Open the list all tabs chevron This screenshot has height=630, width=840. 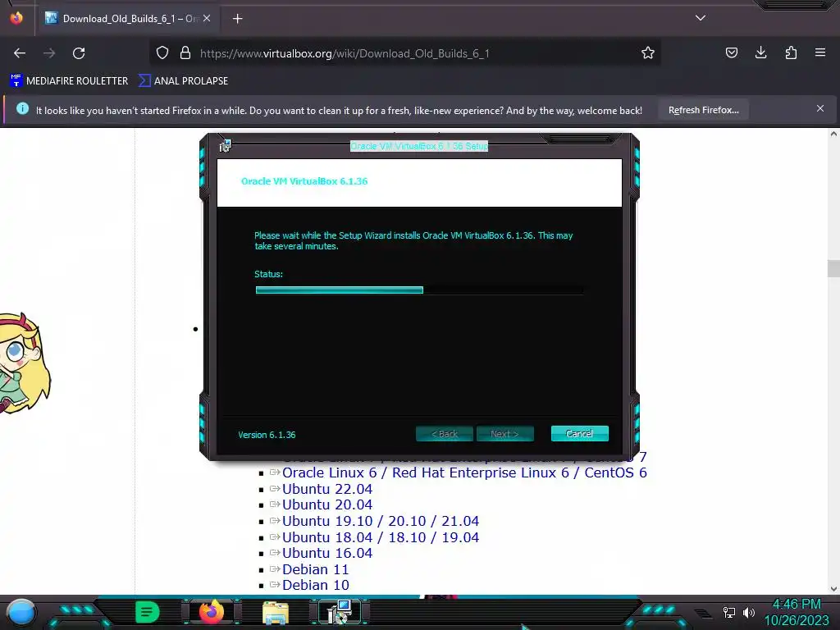701,18
